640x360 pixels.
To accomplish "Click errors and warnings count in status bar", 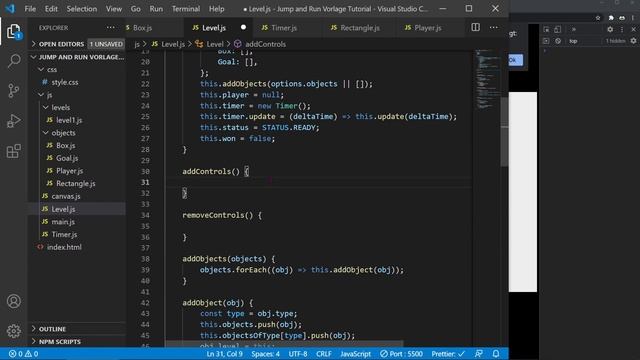I will click(x=23, y=354).
